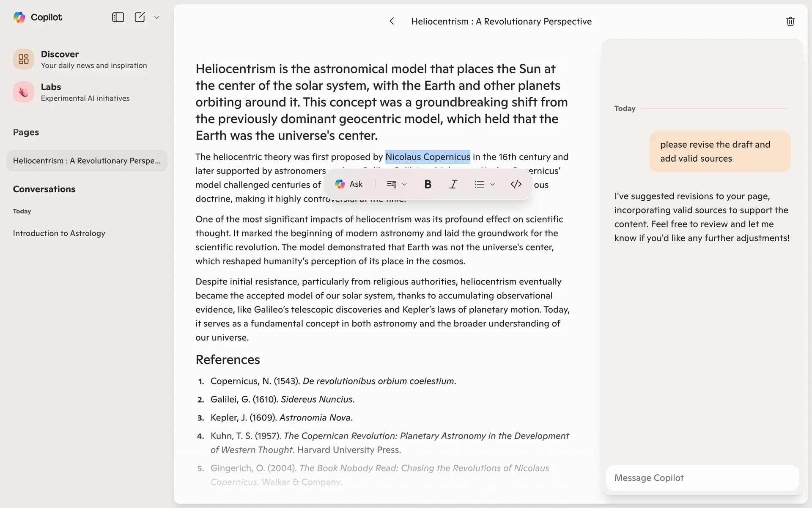The width and height of the screenshot is (812, 508).
Task: Click the bulleted list icon
Action: click(479, 184)
